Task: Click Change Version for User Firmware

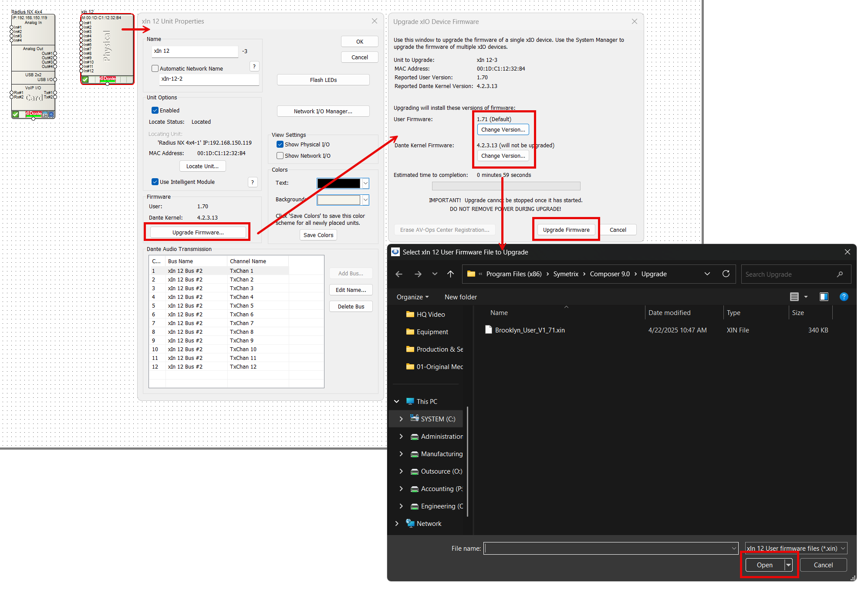Action: click(x=503, y=129)
